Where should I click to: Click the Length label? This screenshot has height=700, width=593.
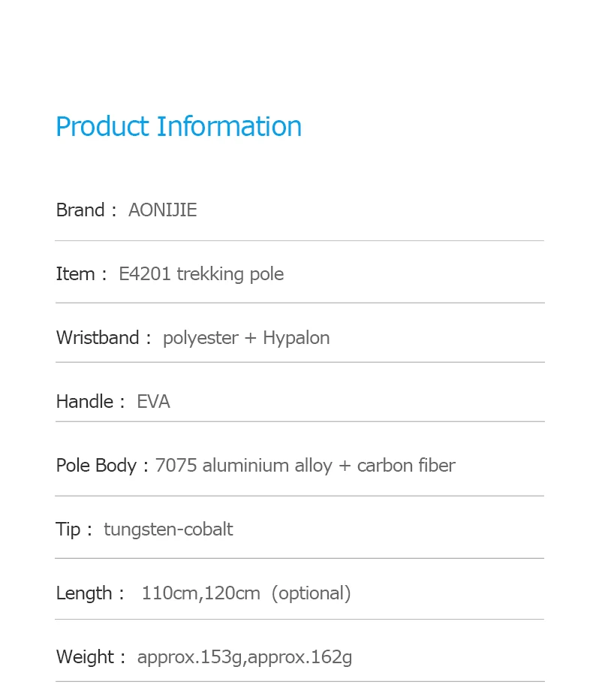[84, 593]
